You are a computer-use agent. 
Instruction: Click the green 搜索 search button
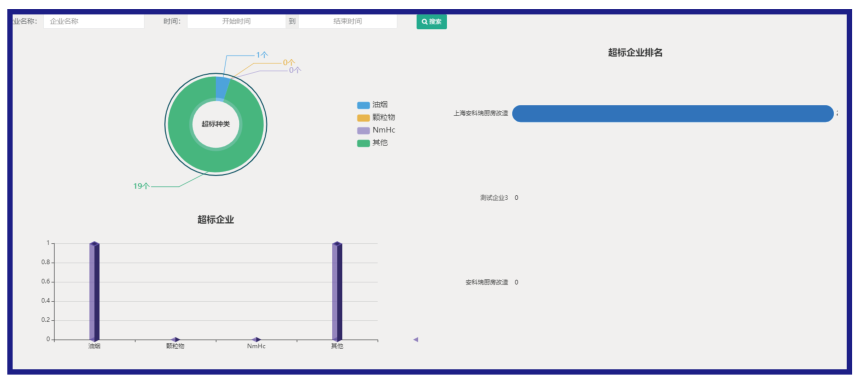coord(431,22)
